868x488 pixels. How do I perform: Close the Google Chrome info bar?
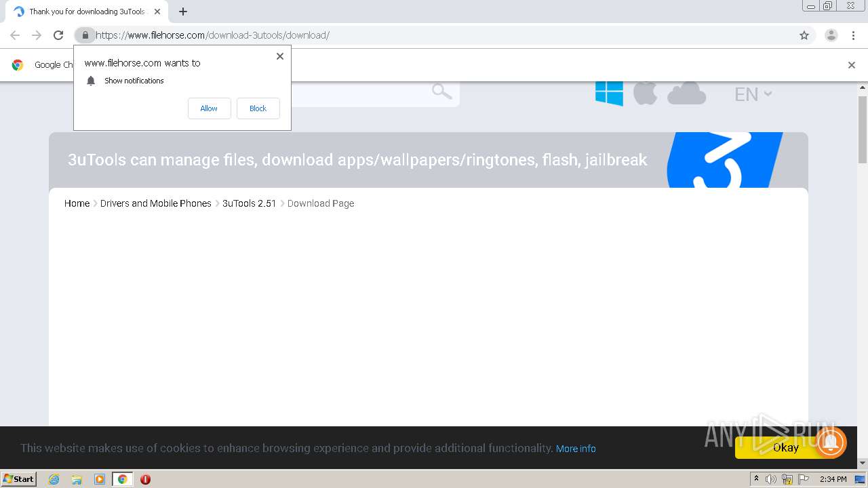(852, 65)
